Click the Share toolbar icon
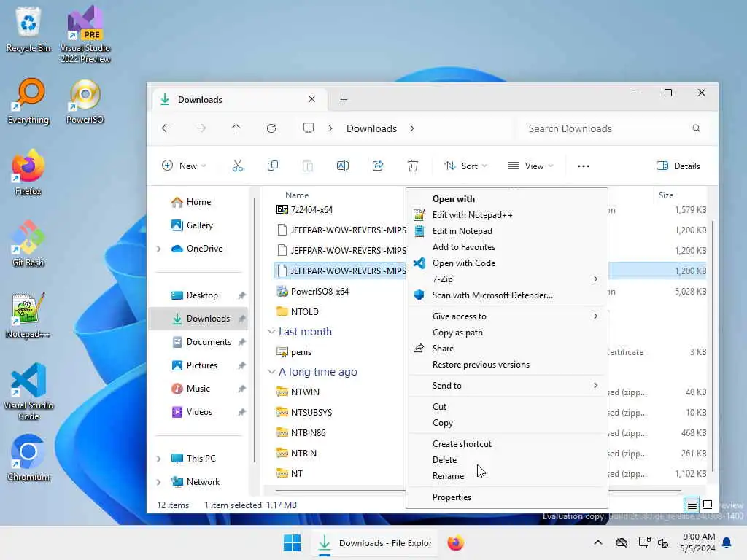The image size is (747, 560). click(x=378, y=166)
